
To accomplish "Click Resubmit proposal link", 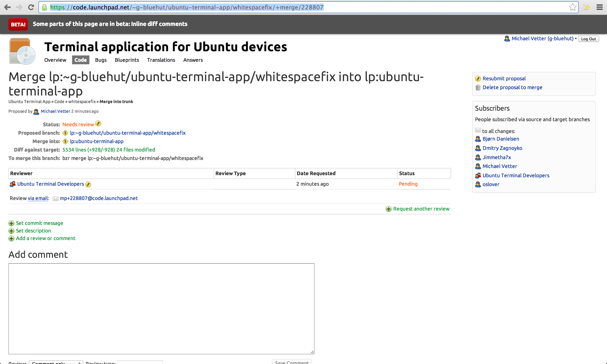I will coord(504,78).
